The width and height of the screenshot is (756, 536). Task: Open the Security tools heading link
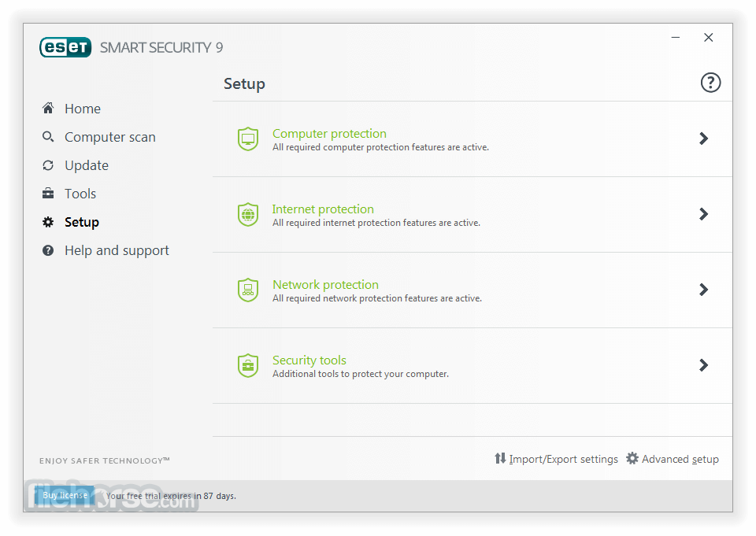click(x=309, y=360)
